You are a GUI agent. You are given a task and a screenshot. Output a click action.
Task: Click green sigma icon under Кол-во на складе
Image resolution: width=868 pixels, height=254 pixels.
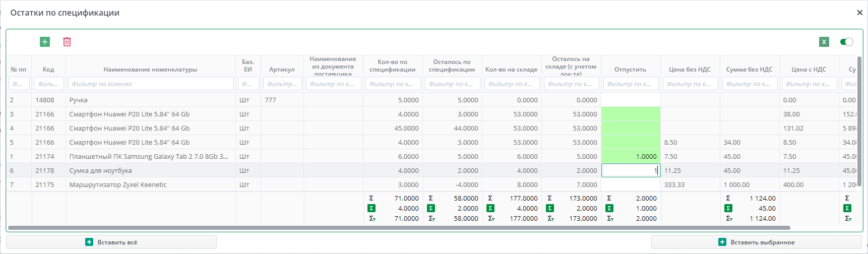coord(490,208)
